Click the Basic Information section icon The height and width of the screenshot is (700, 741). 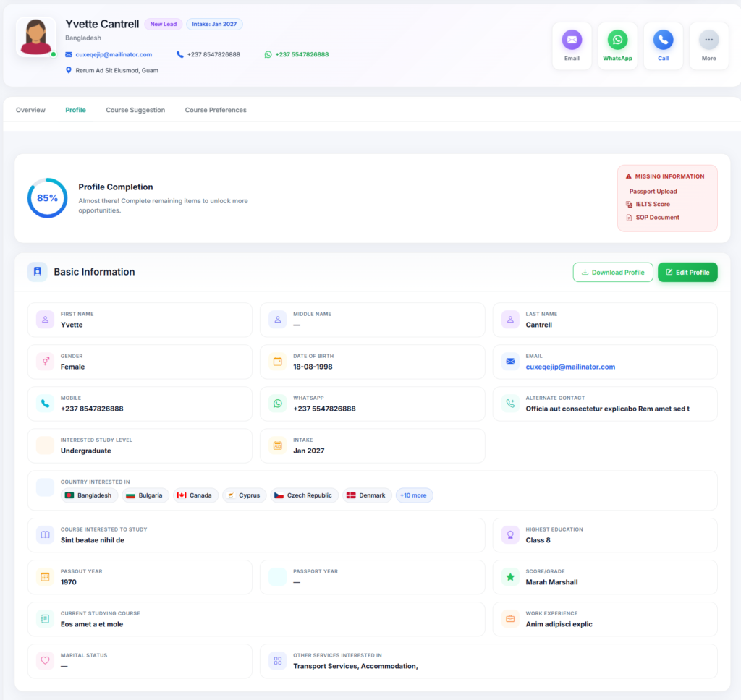pos(38,272)
